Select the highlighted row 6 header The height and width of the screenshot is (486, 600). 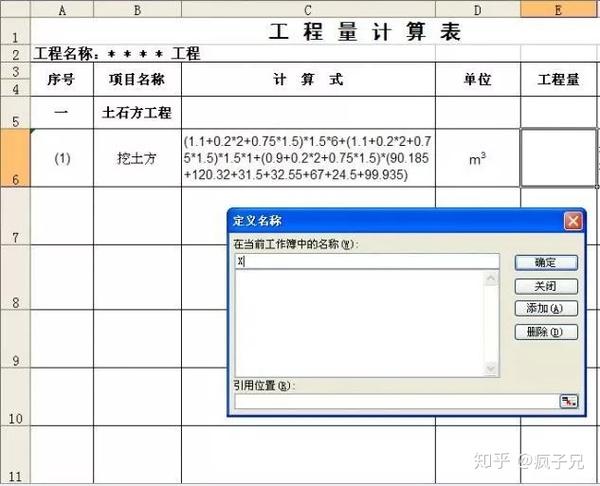(x=15, y=158)
